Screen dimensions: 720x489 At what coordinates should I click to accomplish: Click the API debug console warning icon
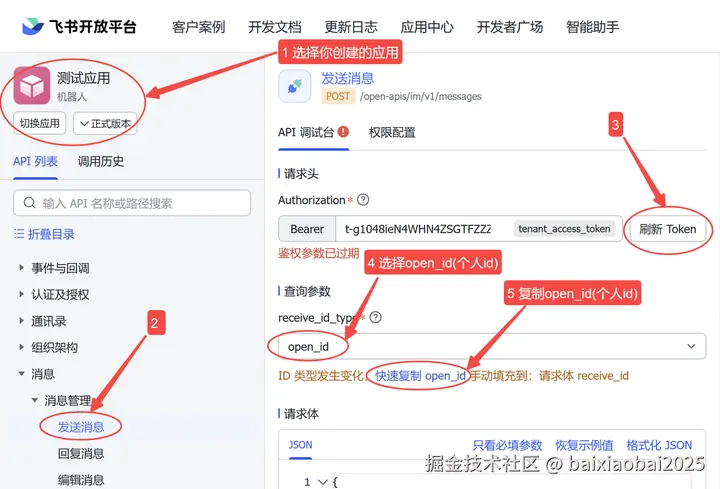click(x=343, y=132)
